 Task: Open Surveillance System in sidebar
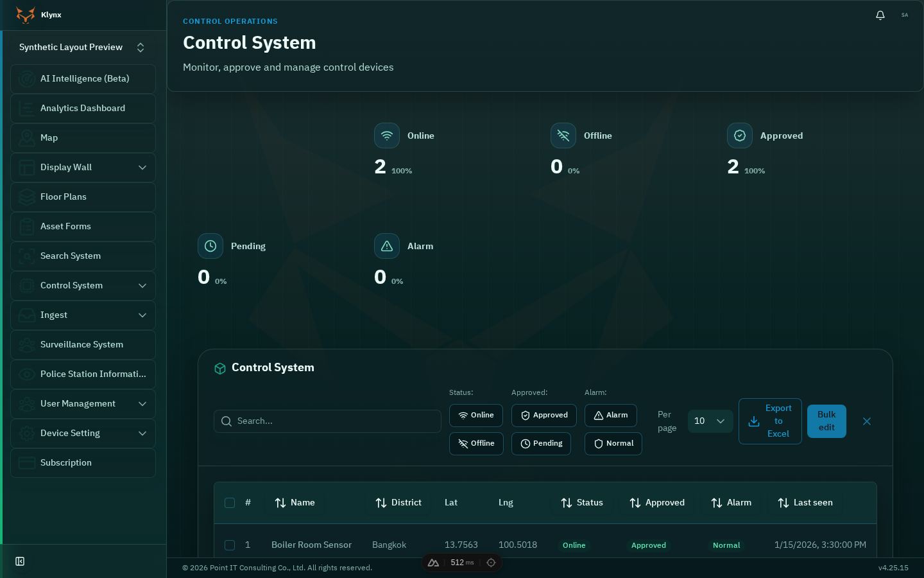coord(83,345)
